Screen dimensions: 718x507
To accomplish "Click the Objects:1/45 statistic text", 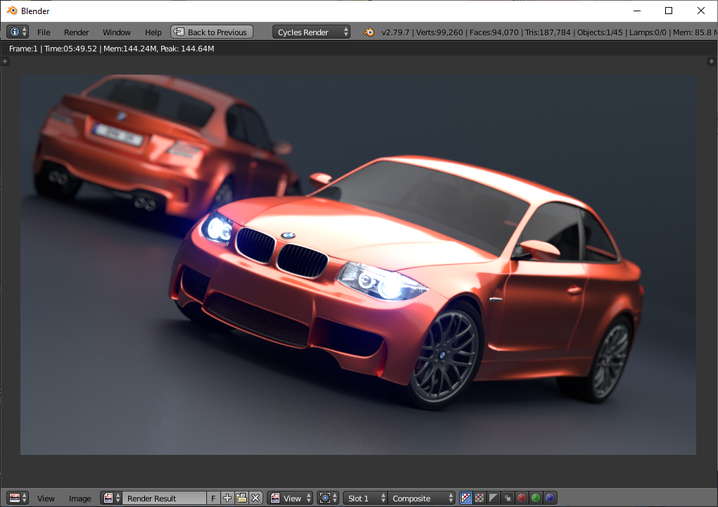I will pos(600,33).
